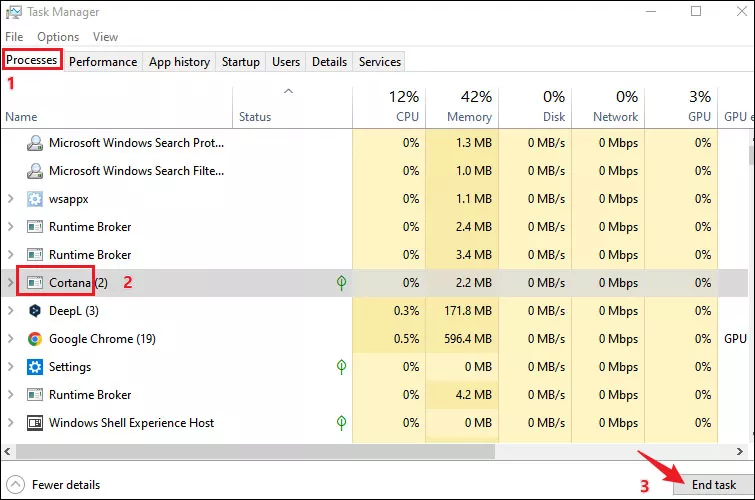Image resolution: width=755 pixels, height=500 pixels.
Task: Click the Settings gear icon
Action: point(35,367)
